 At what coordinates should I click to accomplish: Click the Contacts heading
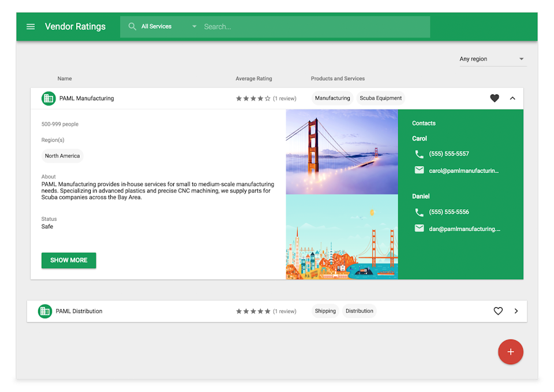pos(424,123)
